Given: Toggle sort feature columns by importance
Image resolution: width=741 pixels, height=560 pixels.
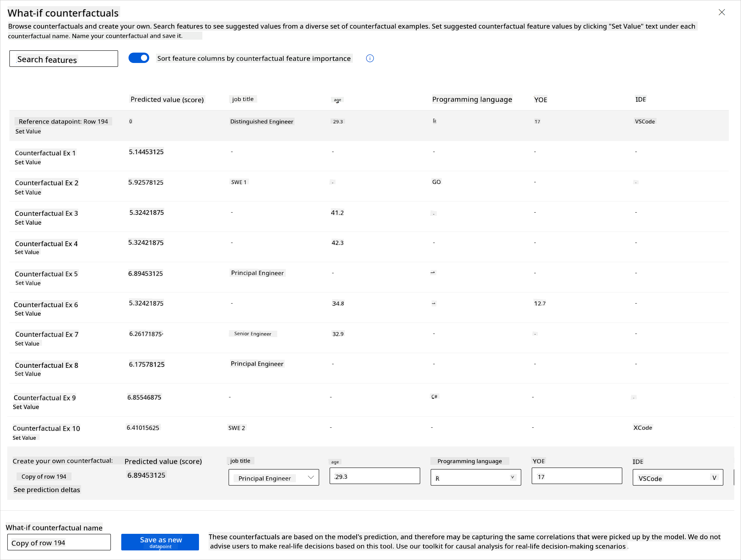Looking at the screenshot, I should pos(139,58).
